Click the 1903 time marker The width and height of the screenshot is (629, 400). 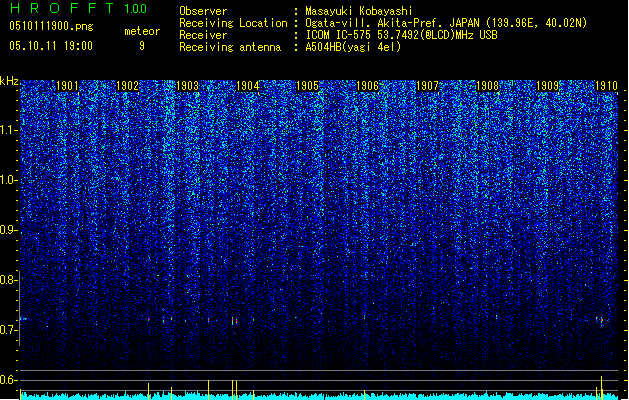click(x=187, y=86)
